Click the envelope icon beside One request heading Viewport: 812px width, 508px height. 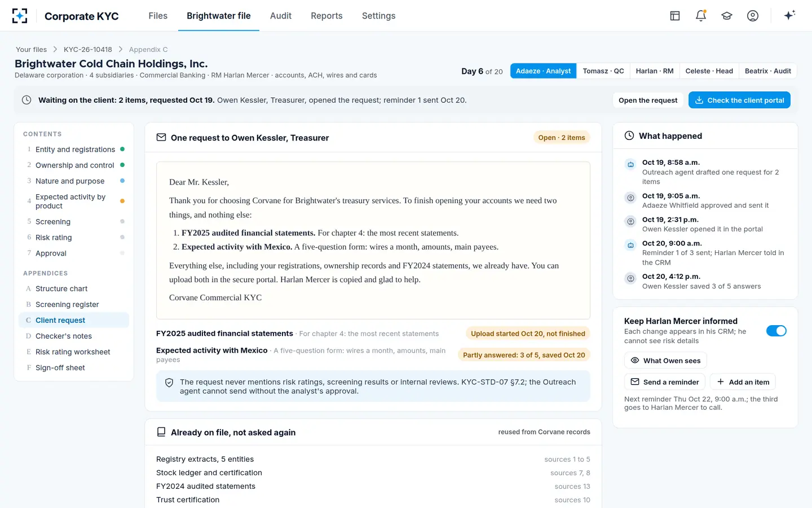tap(161, 137)
